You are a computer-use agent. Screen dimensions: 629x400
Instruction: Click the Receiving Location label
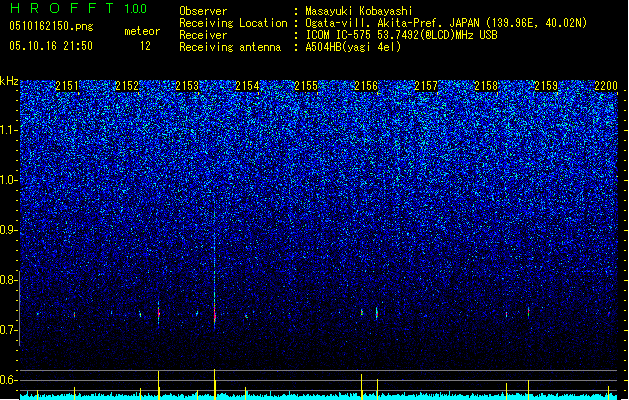tap(233, 23)
